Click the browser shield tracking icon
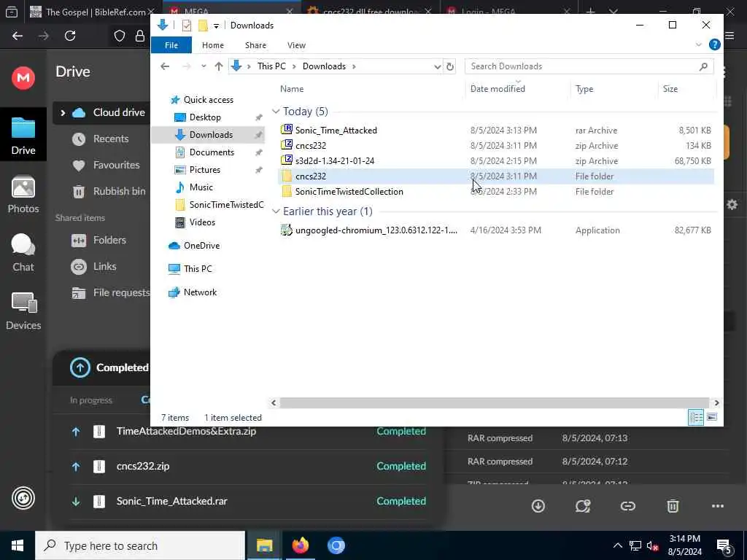The image size is (747, 560). [119, 36]
